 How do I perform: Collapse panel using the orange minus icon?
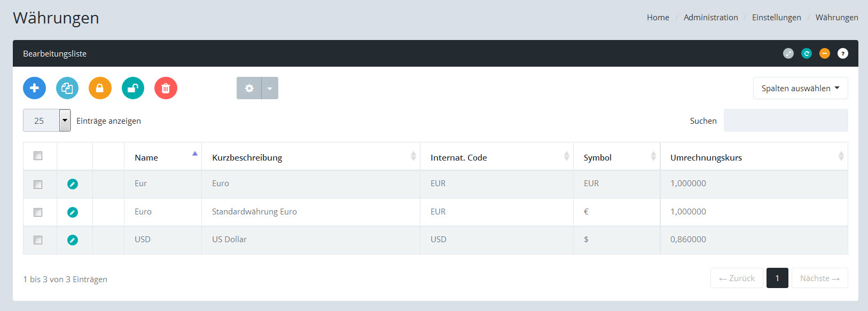pos(825,53)
